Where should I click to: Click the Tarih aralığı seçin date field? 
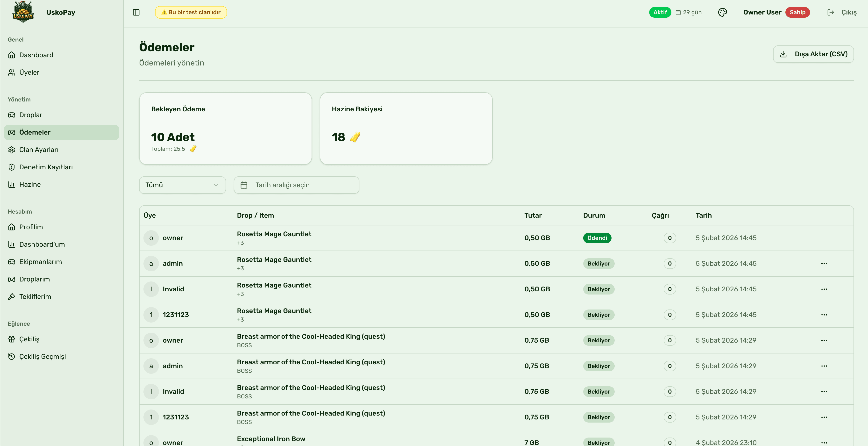(x=296, y=185)
